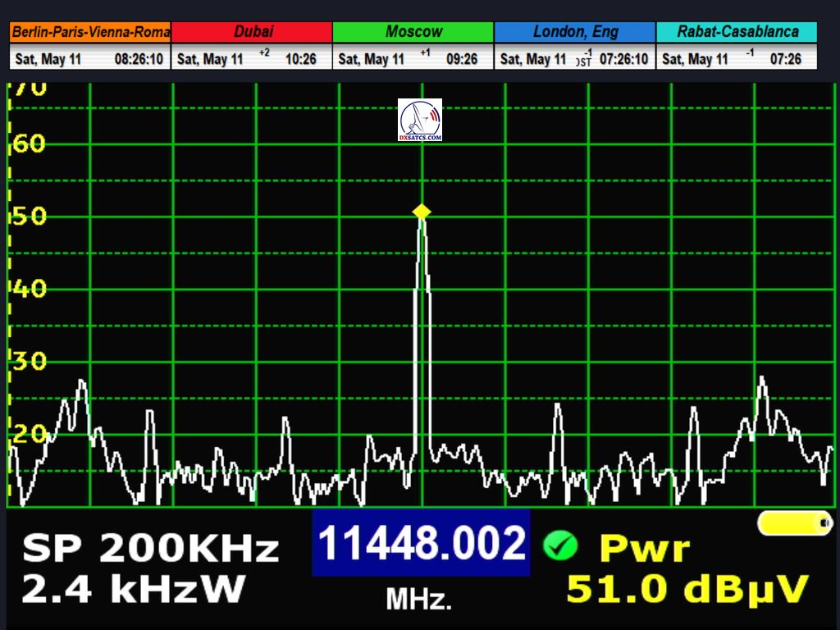The width and height of the screenshot is (840, 630).
Task: Click the DXSATCS.COM satellite dish logo
Action: (420, 120)
